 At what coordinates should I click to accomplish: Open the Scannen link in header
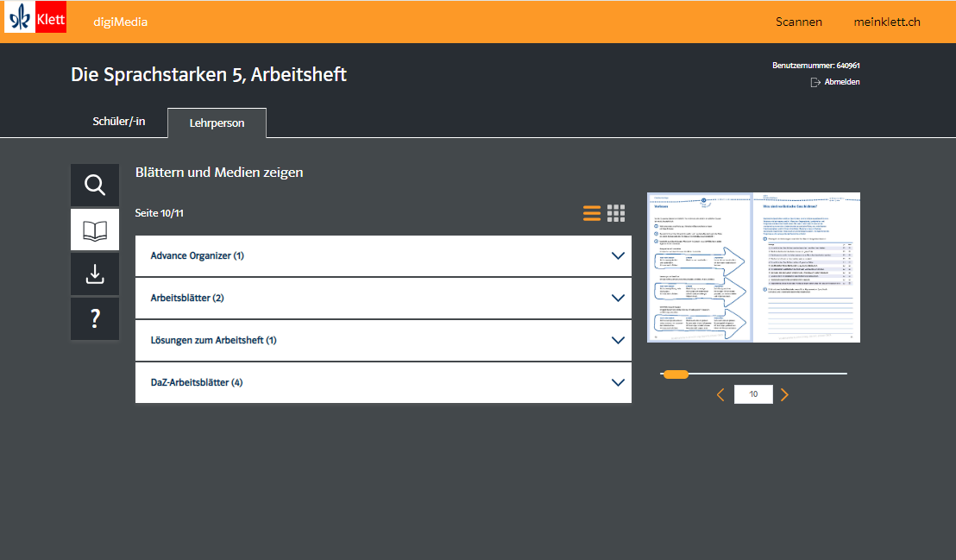(x=798, y=22)
